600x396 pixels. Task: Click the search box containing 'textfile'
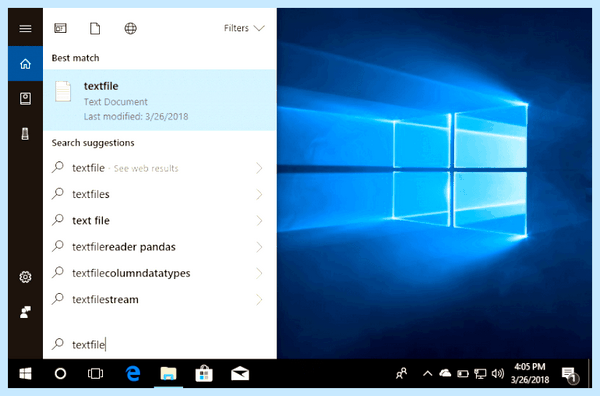click(x=160, y=344)
